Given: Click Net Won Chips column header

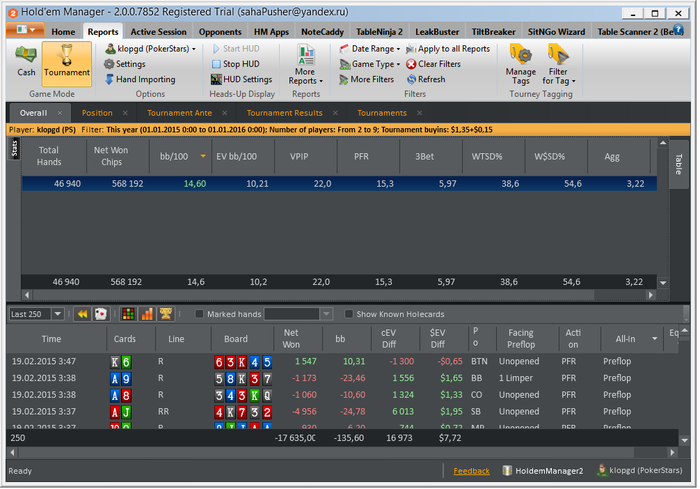Looking at the screenshot, I should point(111,156).
